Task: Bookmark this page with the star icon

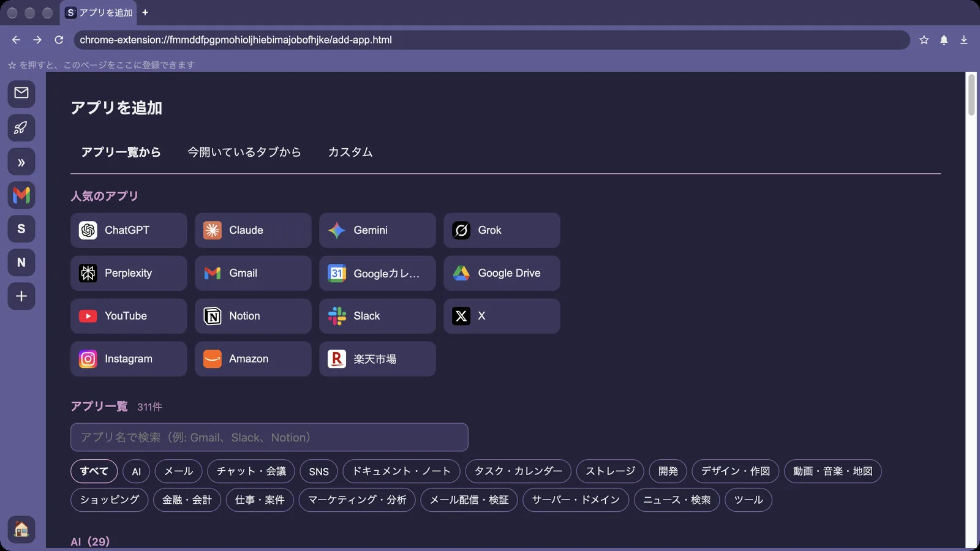Action: click(x=924, y=40)
